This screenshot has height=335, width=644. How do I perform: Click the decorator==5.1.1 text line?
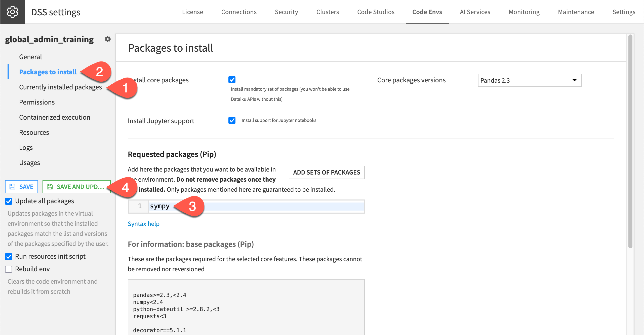point(160,330)
